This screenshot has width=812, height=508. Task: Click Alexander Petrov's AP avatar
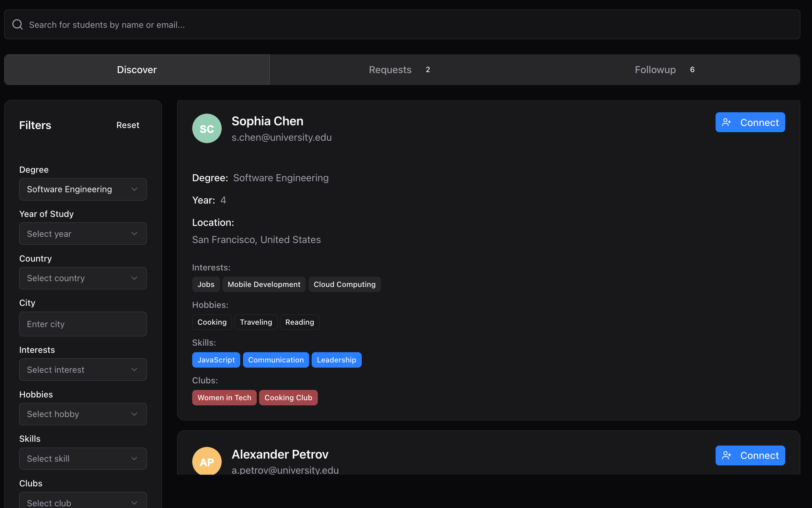[x=207, y=461]
